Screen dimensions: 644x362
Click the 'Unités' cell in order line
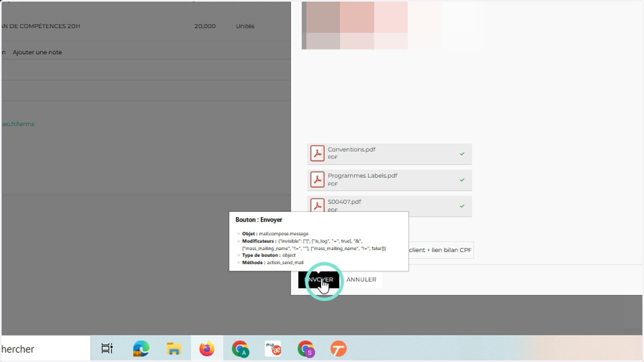point(245,26)
